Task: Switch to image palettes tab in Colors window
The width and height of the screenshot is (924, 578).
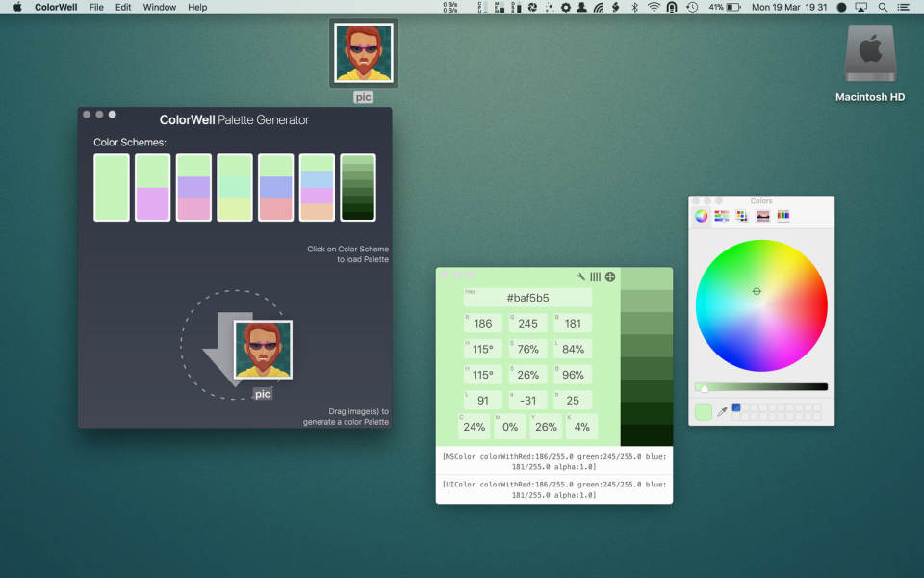Action: [762, 216]
